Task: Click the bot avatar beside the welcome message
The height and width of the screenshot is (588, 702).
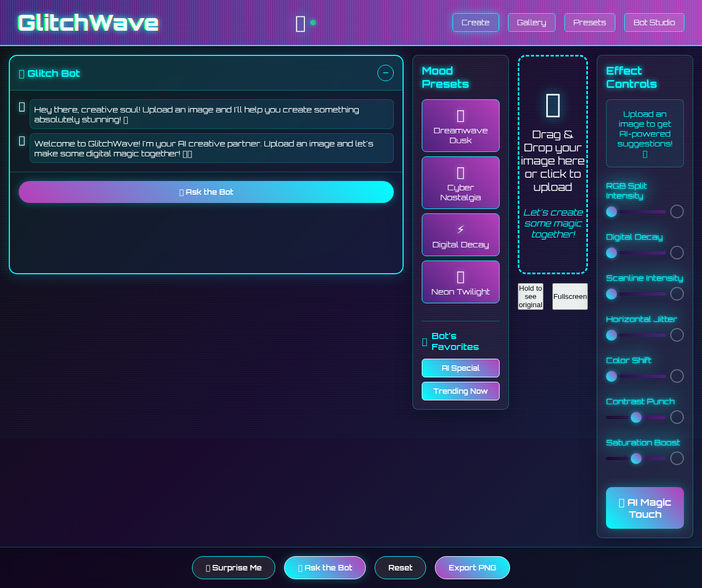Action: (22, 142)
